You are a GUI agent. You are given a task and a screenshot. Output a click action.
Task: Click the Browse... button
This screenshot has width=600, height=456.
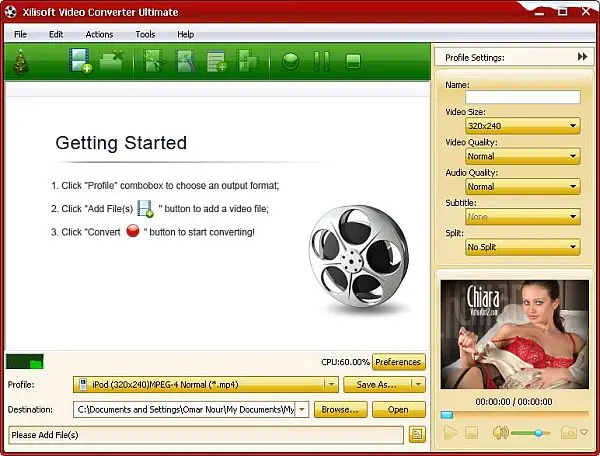[341, 409]
